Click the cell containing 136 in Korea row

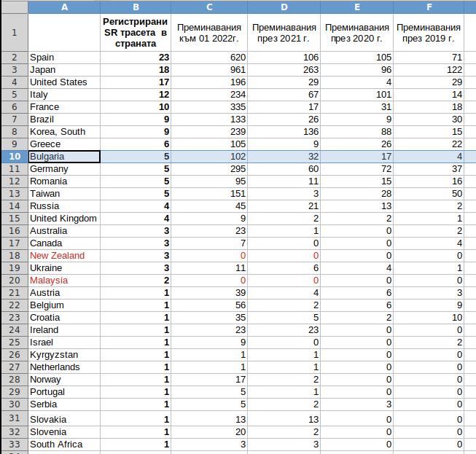(284, 132)
